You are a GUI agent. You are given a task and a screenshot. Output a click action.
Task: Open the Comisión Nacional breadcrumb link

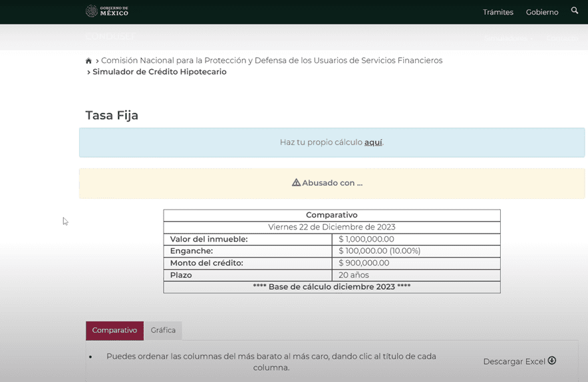click(271, 61)
